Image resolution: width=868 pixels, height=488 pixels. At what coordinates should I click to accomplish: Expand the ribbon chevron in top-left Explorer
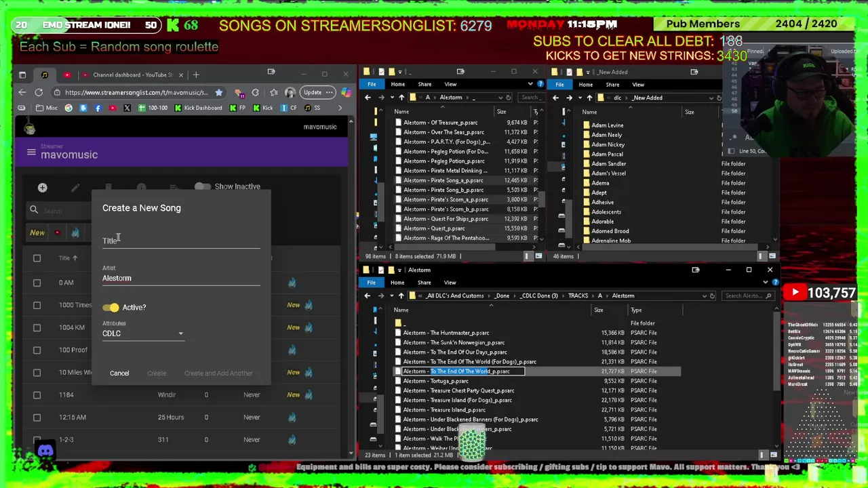coord(530,84)
